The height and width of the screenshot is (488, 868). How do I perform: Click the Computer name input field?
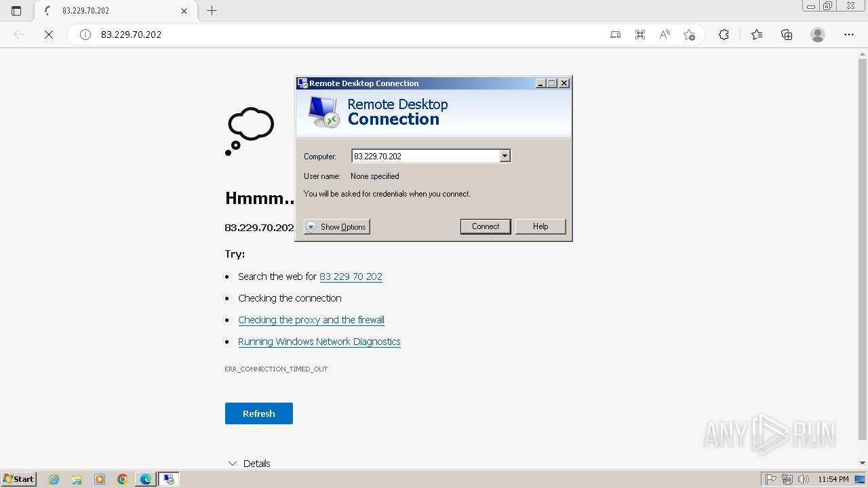coord(426,156)
